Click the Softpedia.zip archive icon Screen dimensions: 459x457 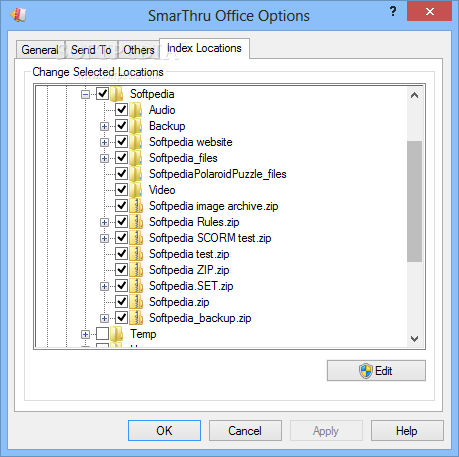[x=136, y=302]
